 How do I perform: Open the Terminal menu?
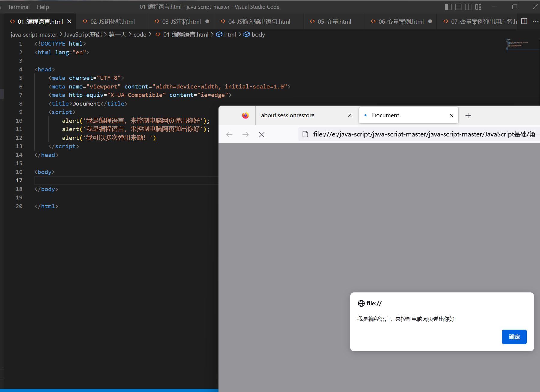19,7
